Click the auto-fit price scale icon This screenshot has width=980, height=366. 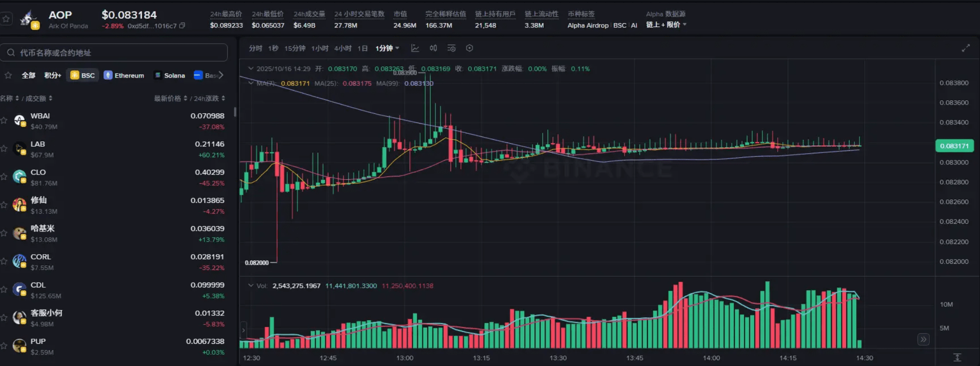click(957, 357)
